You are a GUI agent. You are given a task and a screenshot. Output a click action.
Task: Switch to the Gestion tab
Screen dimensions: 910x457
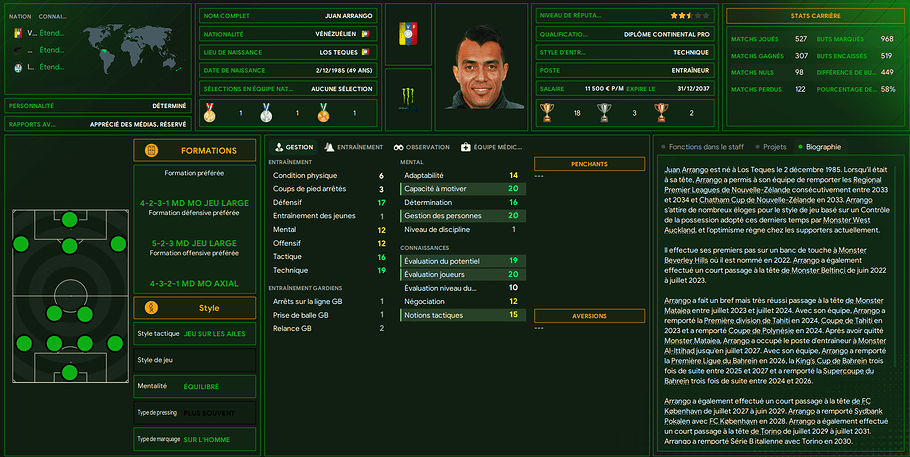(x=294, y=147)
